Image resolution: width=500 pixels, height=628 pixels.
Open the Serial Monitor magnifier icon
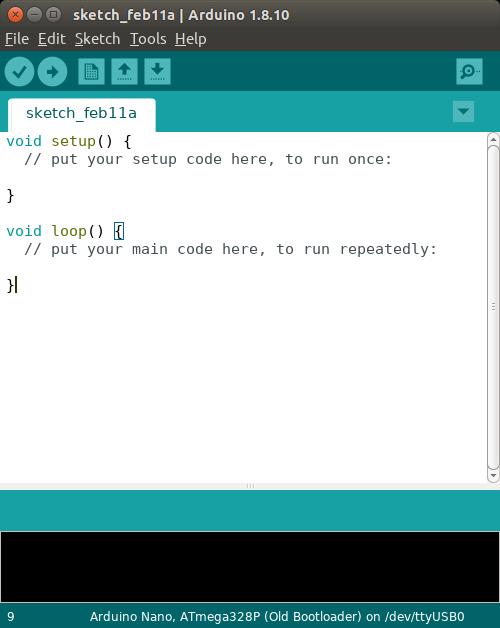click(x=469, y=72)
